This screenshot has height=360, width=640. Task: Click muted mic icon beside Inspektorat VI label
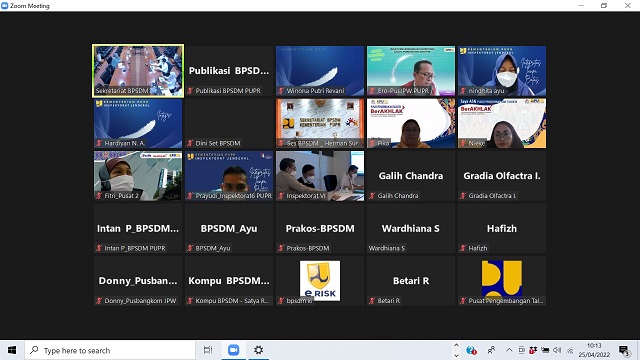(x=281, y=196)
